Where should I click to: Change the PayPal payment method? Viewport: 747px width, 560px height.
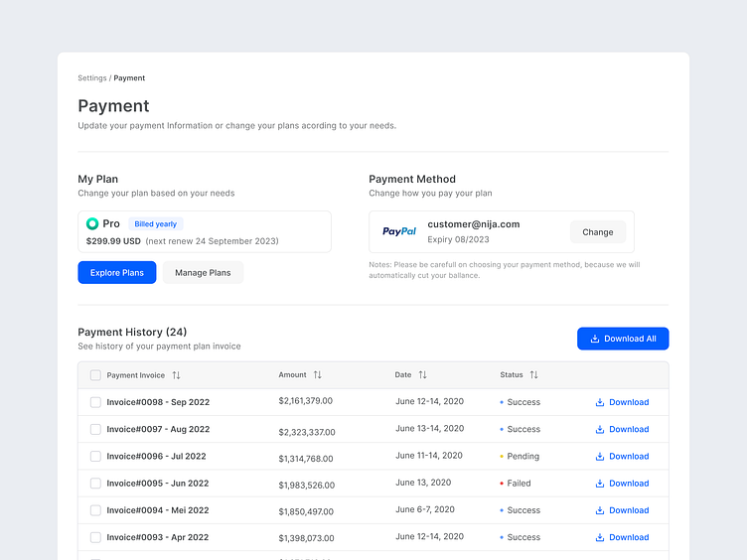pyautogui.click(x=598, y=232)
